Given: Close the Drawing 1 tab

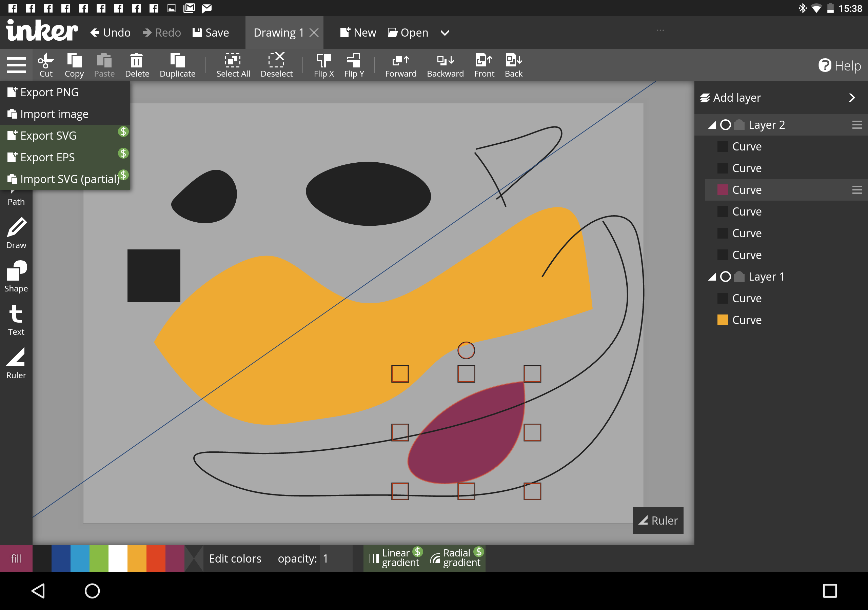Looking at the screenshot, I should coord(314,33).
